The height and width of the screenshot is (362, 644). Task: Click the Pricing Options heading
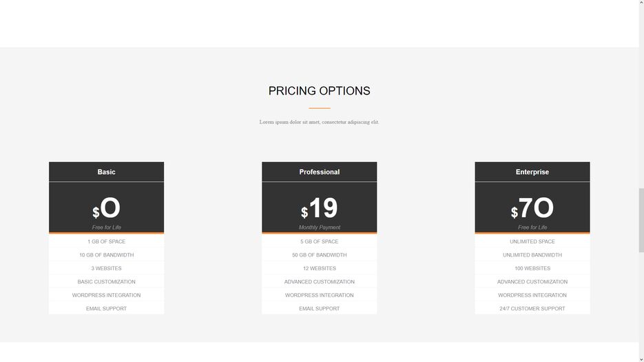(319, 91)
